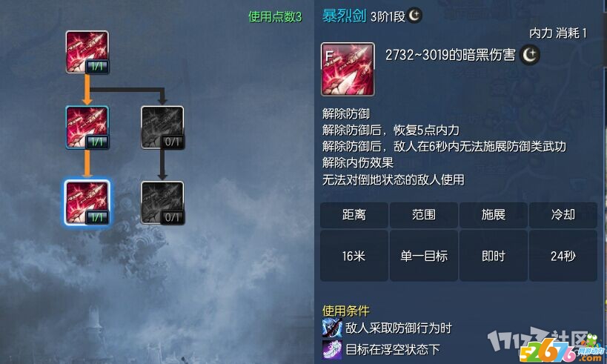Click the moon icon after 暗黑伤害
Image resolution: width=607 pixels, height=364 pixels.
(530, 55)
